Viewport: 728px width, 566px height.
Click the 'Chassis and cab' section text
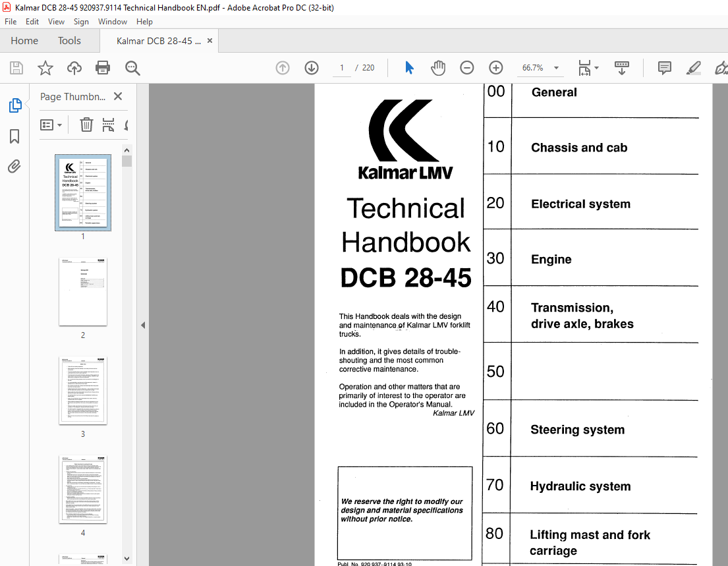[x=579, y=148]
